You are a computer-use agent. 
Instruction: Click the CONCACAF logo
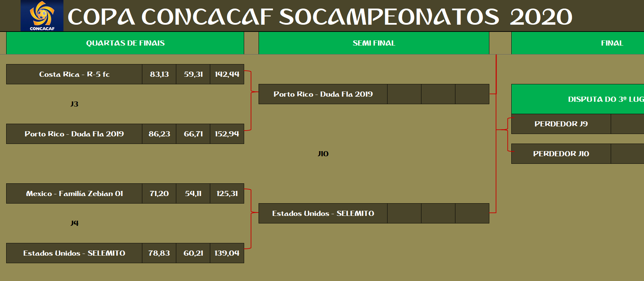[x=42, y=16]
